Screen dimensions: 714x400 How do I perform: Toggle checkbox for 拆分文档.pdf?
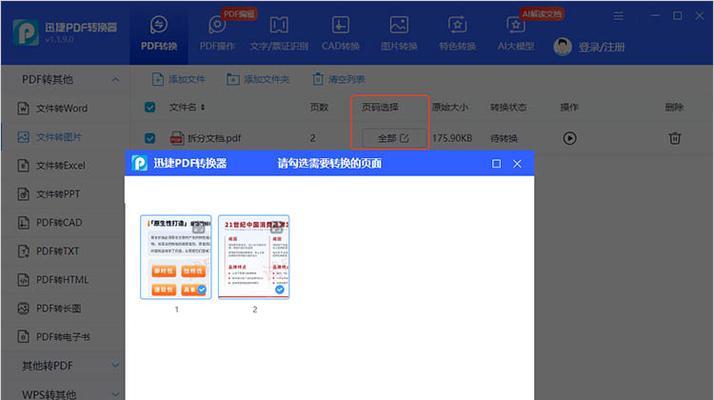150,138
